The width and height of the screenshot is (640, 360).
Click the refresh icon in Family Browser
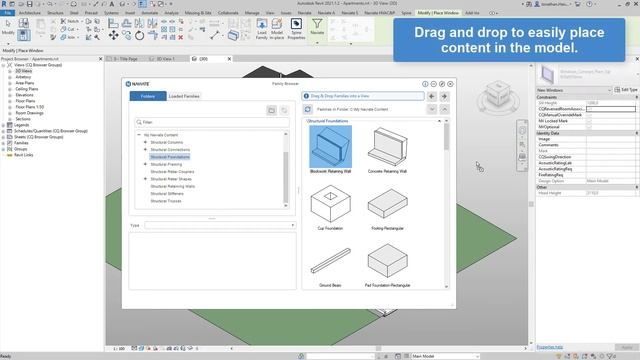pyautogui.click(x=308, y=109)
